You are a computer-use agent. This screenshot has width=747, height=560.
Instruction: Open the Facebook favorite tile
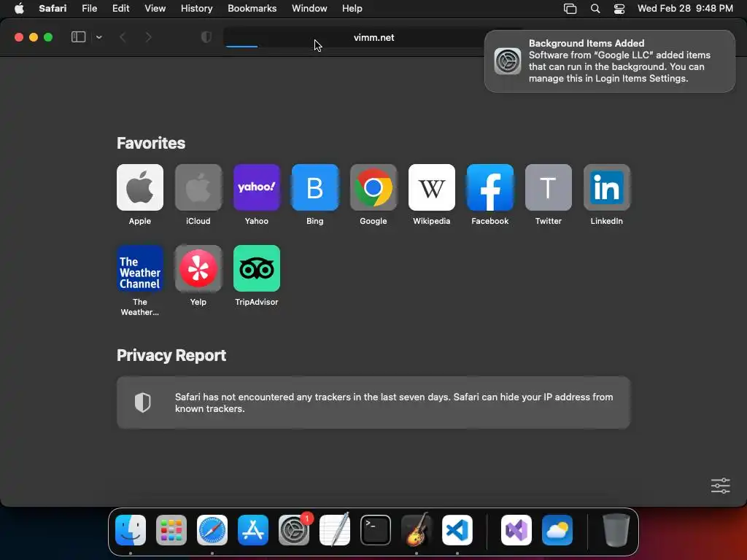click(489, 187)
